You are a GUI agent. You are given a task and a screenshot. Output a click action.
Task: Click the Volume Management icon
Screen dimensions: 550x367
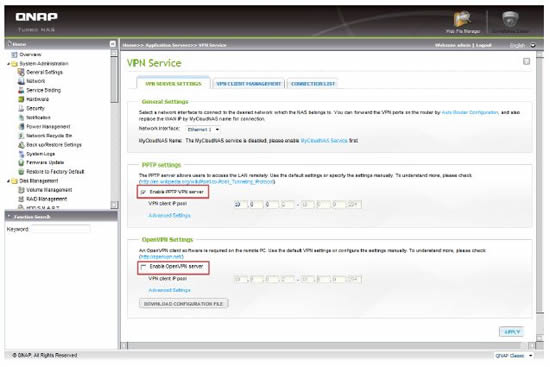21,190
